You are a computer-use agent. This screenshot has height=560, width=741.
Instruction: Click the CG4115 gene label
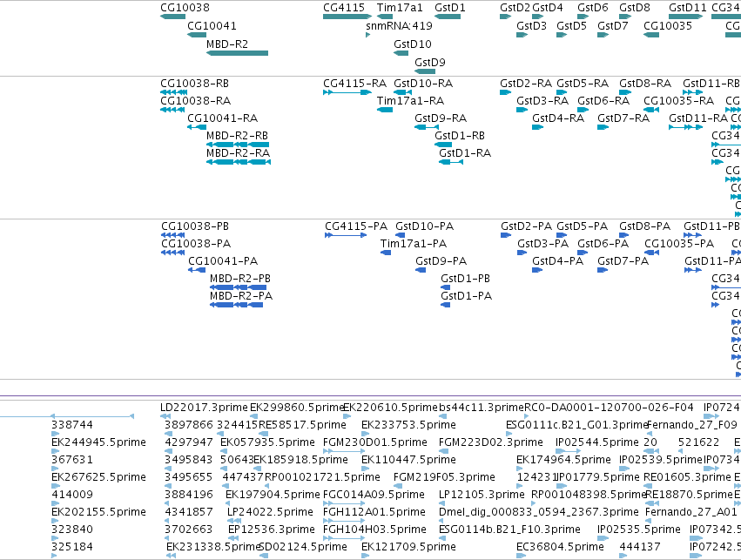(x=344, y=8)
